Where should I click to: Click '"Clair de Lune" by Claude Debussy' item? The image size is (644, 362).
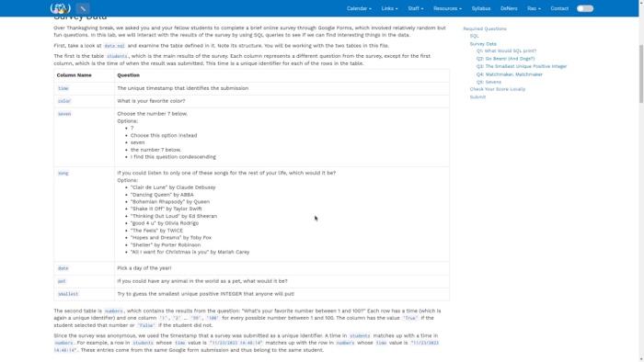click(173, 187)
